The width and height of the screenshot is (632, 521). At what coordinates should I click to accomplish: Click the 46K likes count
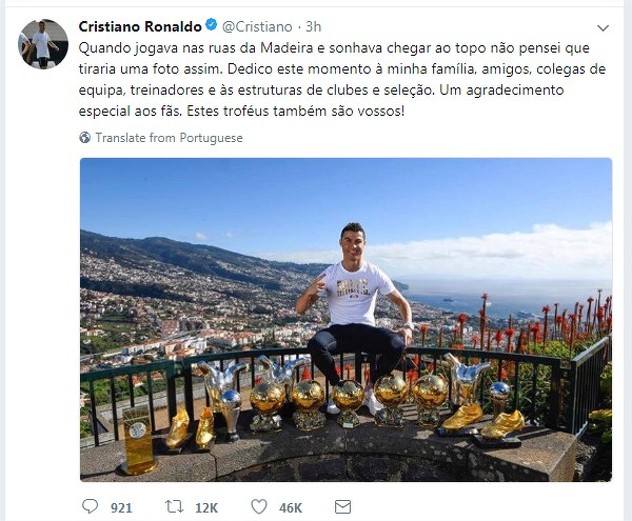[x=290, y=508]
